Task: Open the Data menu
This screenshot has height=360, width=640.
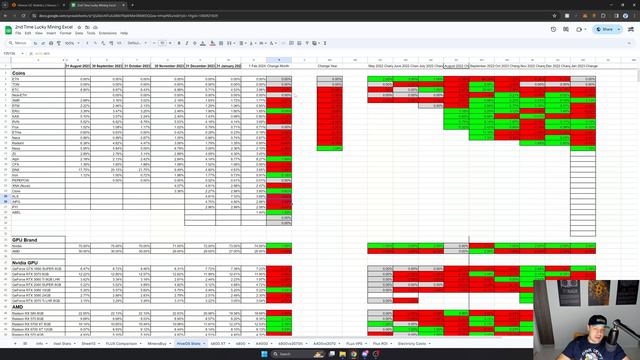Action: [79, 33]
